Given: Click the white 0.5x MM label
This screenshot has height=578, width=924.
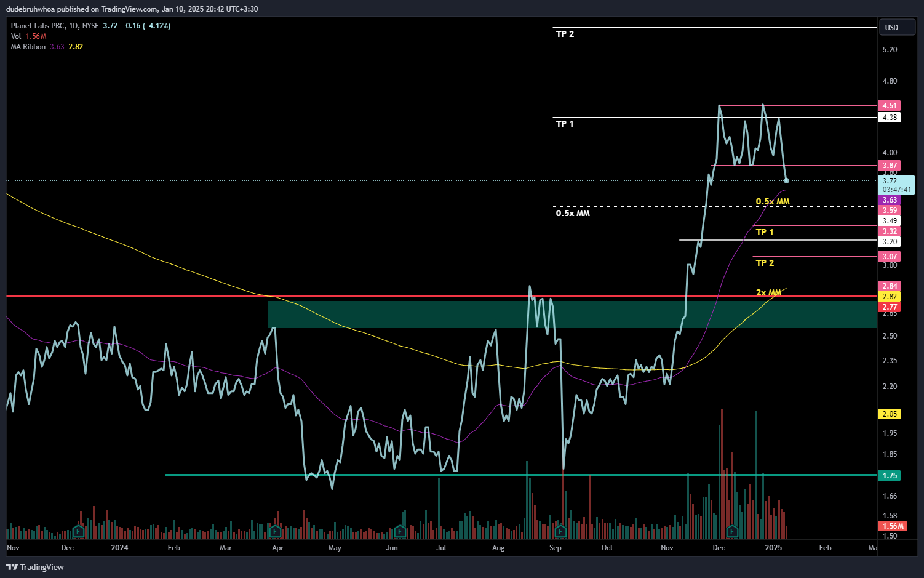Looking at the screenshot, I should tap(573, 213).
